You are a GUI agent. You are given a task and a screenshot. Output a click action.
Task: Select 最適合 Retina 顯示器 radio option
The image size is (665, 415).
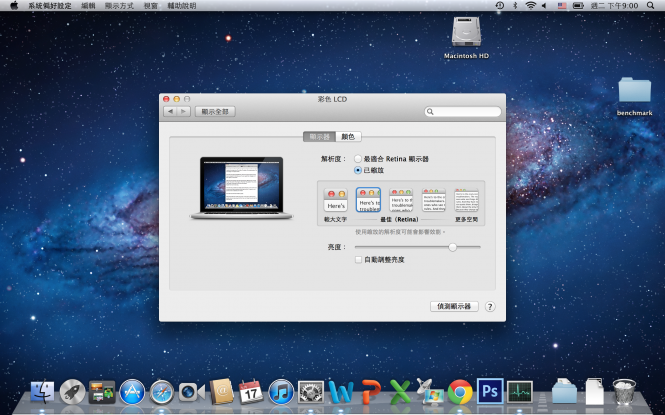358,159
